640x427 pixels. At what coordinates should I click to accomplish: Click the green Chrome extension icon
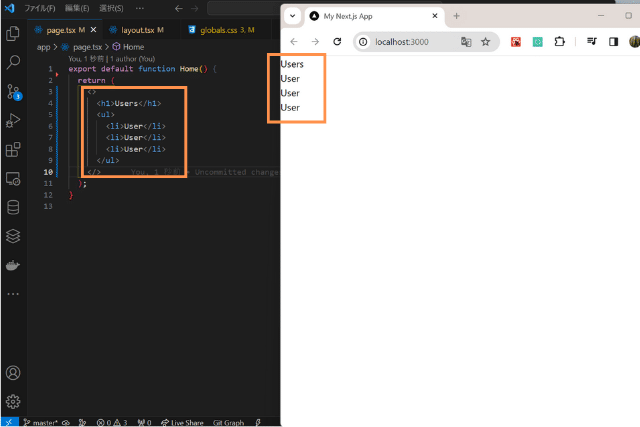click(x=538, y=42)
